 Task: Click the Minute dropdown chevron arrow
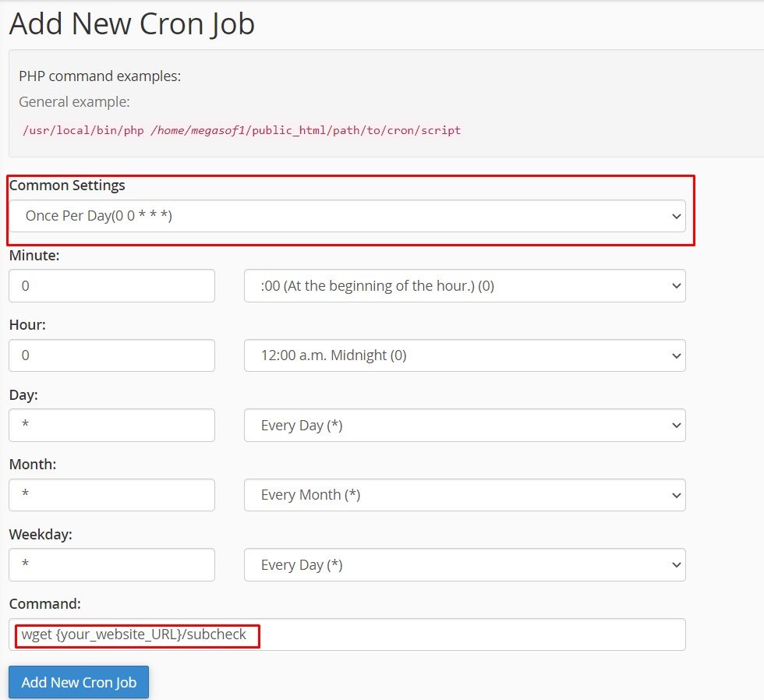[x=677, y=285]
